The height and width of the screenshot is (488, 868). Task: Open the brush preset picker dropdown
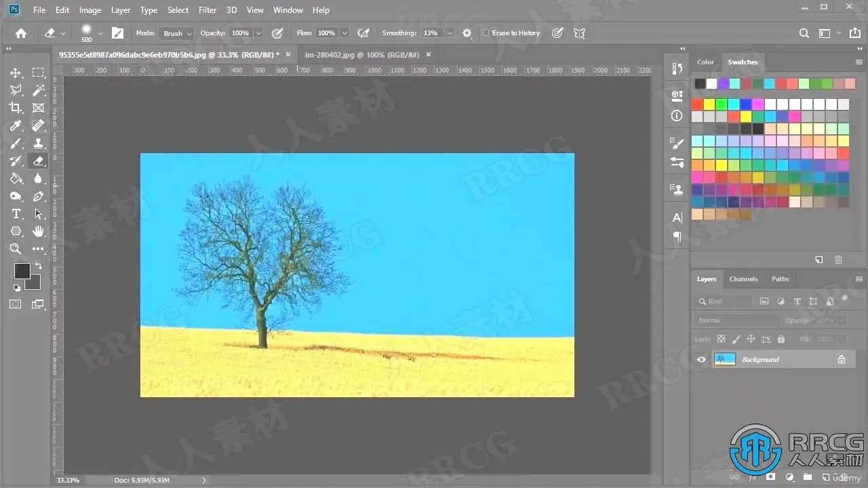tap(100, 33)
